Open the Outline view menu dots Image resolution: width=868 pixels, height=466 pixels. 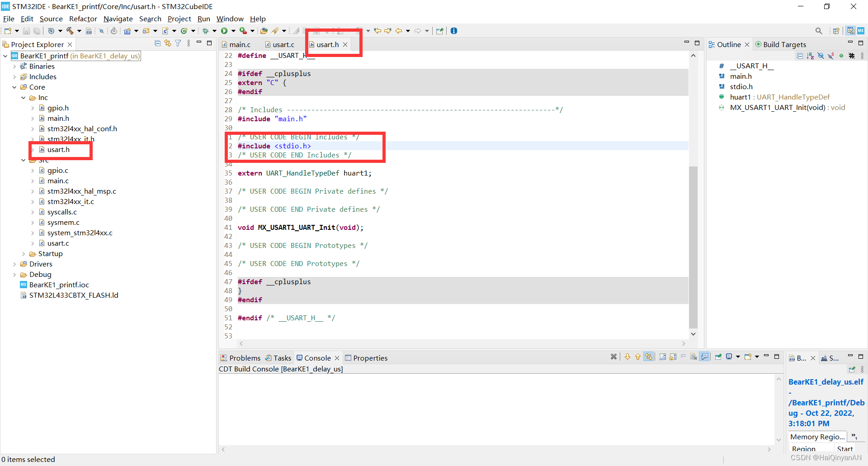(x=862, y=56)
